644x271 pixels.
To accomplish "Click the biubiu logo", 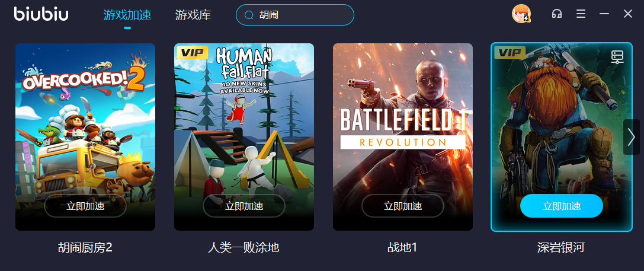I will 41,14.
